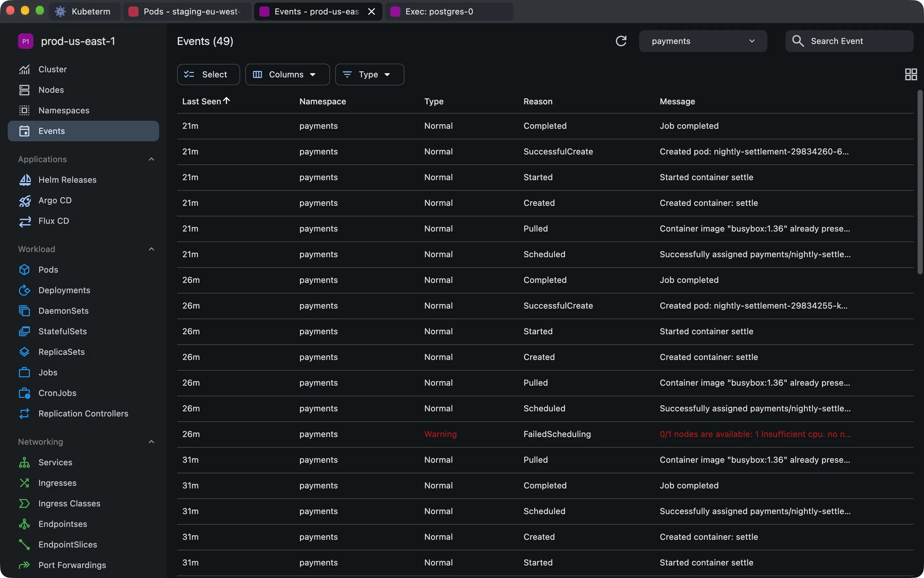Switch to Exec: postgres-0 tab
Screen dimensions: 924x578
pyautogui.click(x=449, y=12)
